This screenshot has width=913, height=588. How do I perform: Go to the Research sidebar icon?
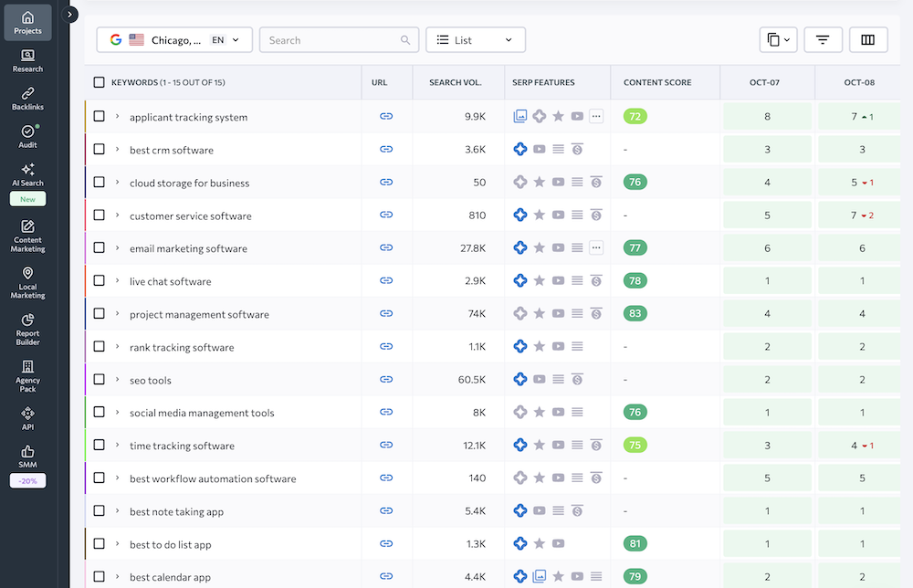click(x=27, y=60)
